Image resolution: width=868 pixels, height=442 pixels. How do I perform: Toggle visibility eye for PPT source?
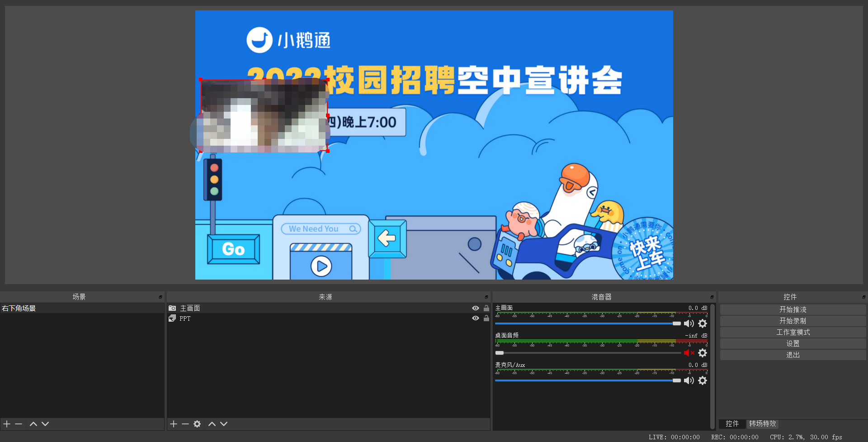coord(476,318)
